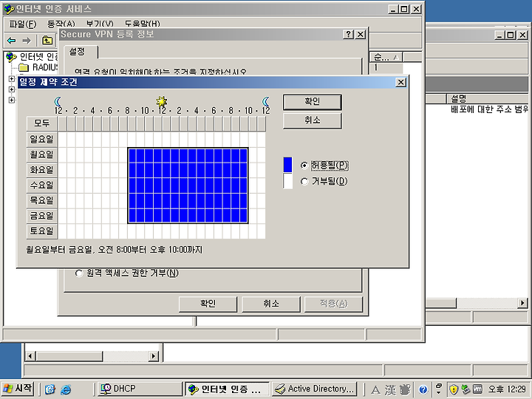Expand the first collapsed tree node
Screen dimensions: 532x399
[x=12, y=79]
